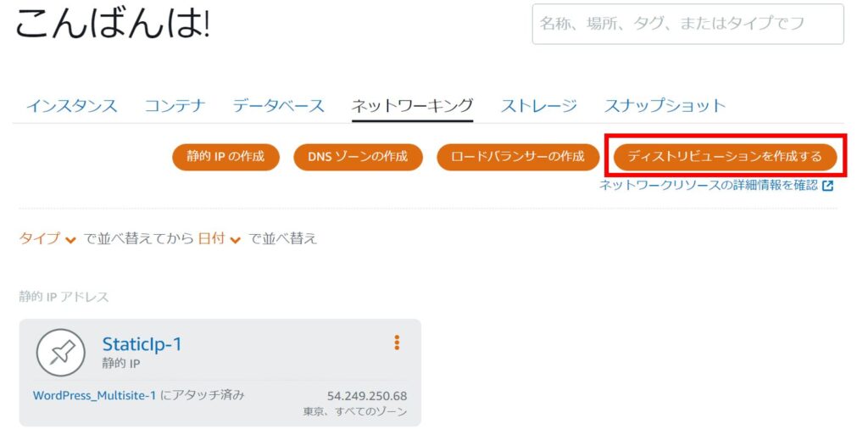Click external link icon beside ネットワークリソースの詳細情報を確認
Image resolution: width=868 pixels, height=435 pixels.
828,186
